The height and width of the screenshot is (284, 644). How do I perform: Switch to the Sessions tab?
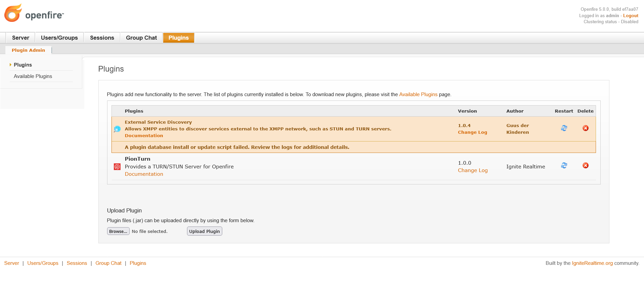pos(102,38)
